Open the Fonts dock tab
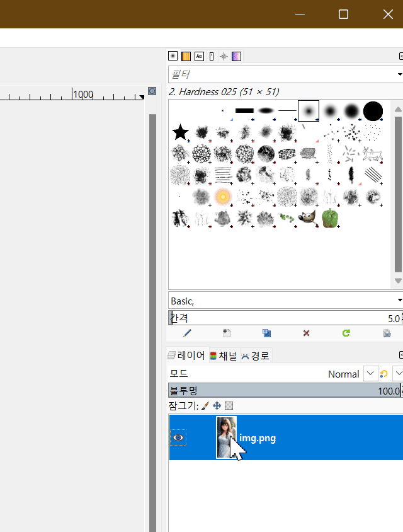 (x=199, y=56)
